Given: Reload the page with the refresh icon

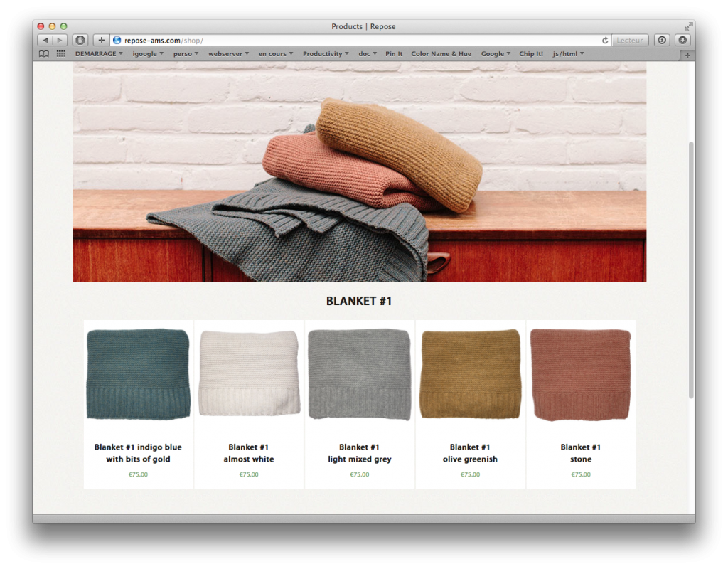Looking at the screenshot, I should (605, 41).
